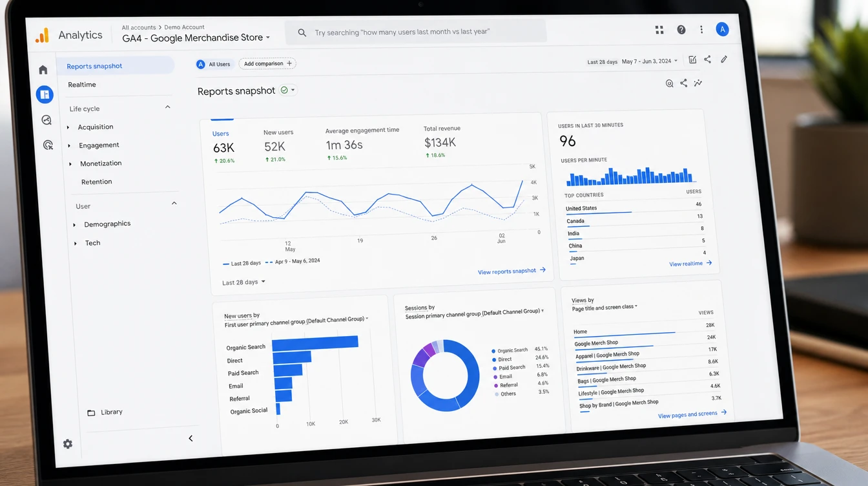The width and height of the screenshot is (868, 486).
Task: Click the Google Analytics logo
Action: [x=42, y=36]
